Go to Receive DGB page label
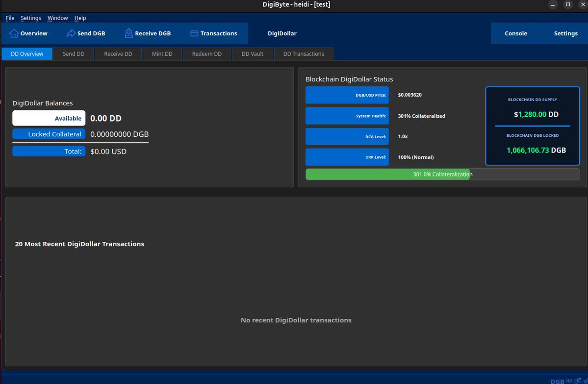The height and width of the screenshot is (384, 588). (x=153, y=33)
